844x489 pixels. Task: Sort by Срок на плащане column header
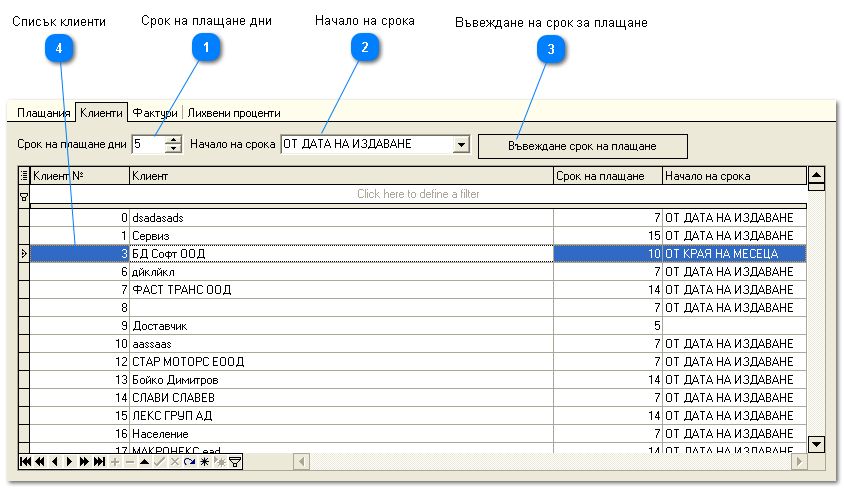tap(608, 176)
